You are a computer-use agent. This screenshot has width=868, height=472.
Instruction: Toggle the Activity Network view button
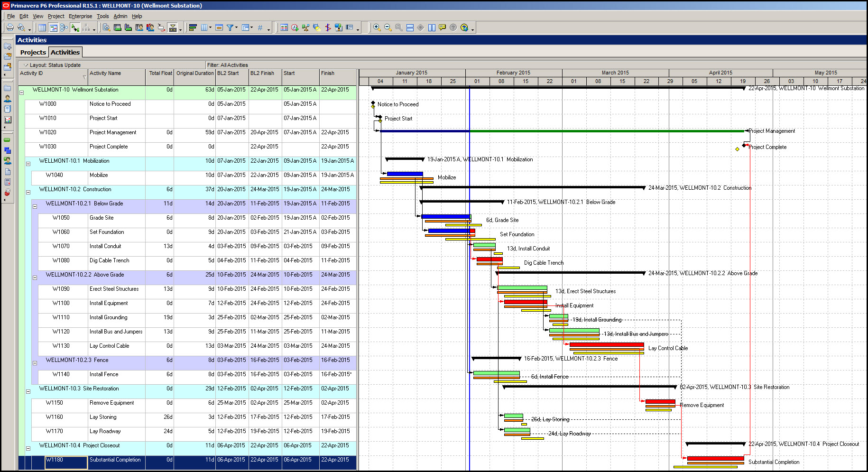[x=64, y=28]
